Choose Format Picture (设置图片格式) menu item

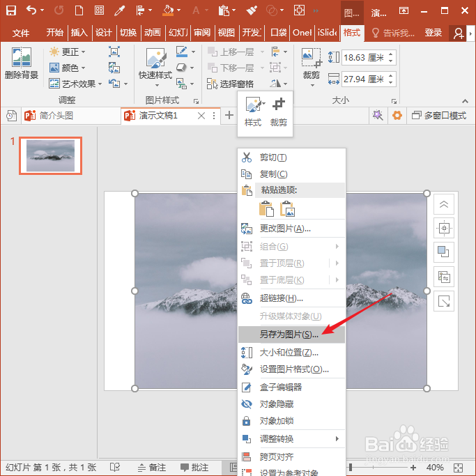292,369
